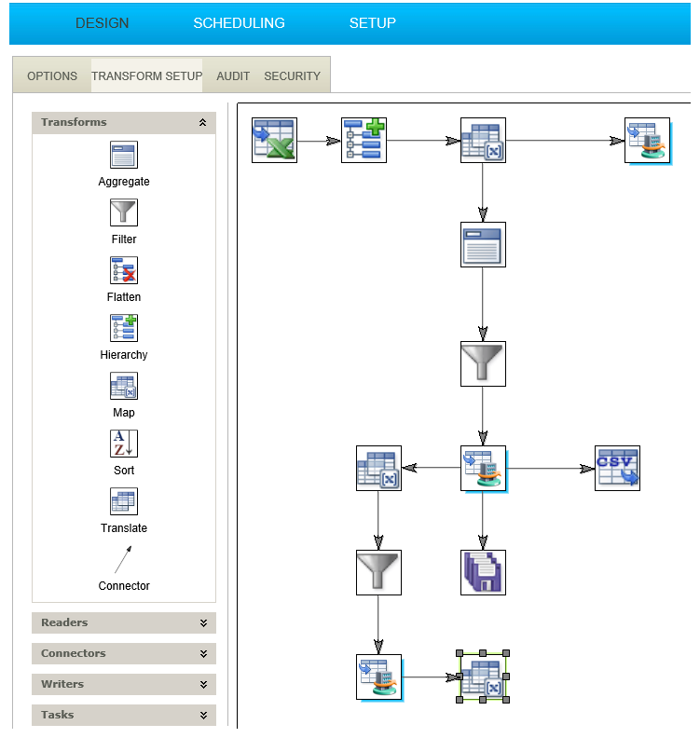
Task: Pick the Translate transform icon
Action: [x=124, y=502]
